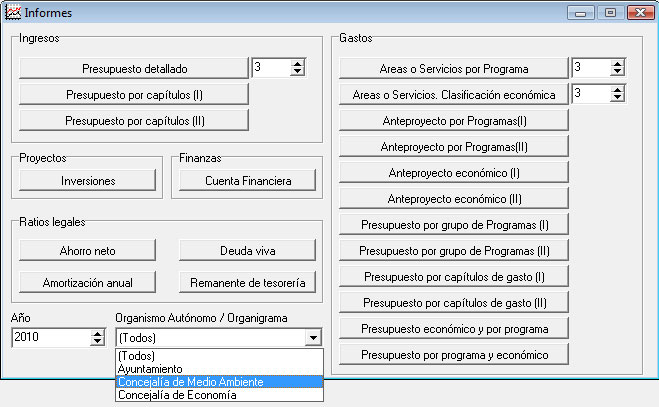Open Presupuesto por programa y económico report
This screenshot has width=659, height=407.
pyautogui.click(x=454, y=354)
